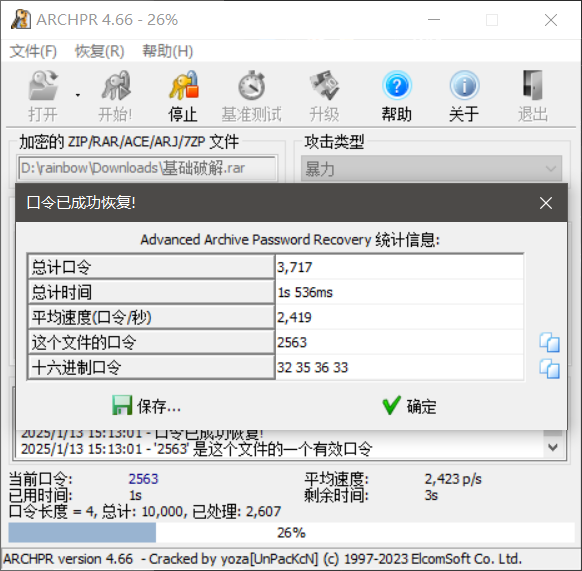This screenshot has height=571, width=582.
Task: Click the 这个文件的口令 row label
Action: click(x=151, y=342)
